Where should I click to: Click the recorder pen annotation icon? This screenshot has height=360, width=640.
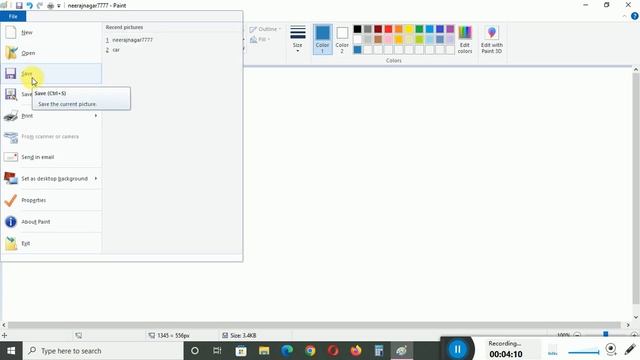[630, 350]
